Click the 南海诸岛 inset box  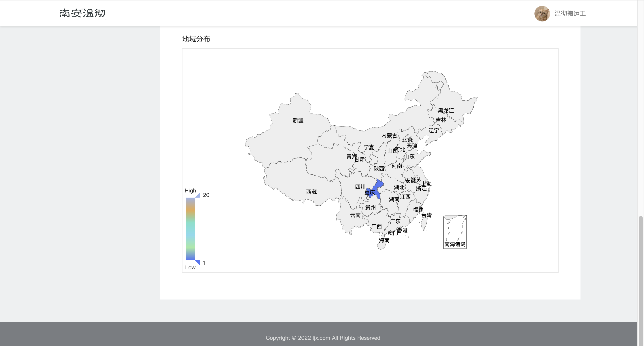click(455, 232)
